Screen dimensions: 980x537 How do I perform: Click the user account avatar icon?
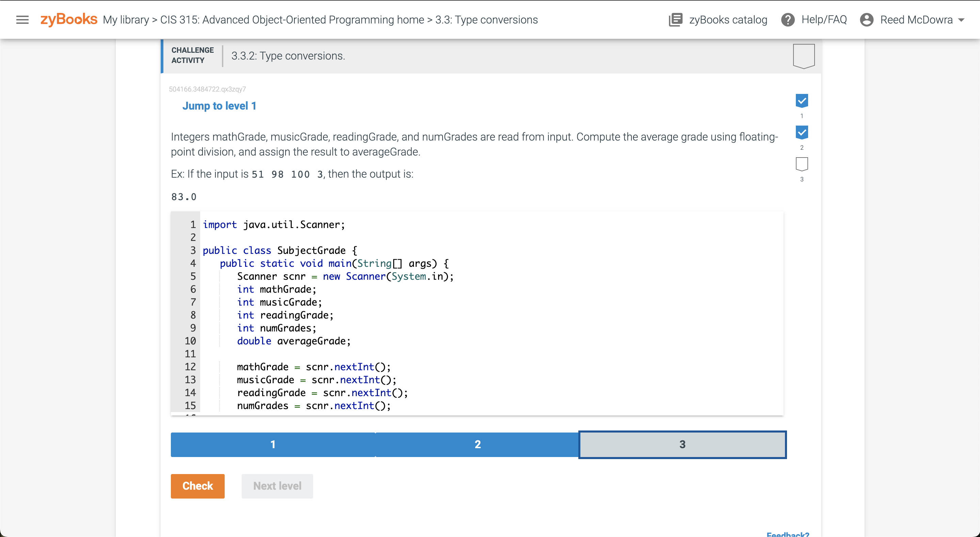(866, 20)
